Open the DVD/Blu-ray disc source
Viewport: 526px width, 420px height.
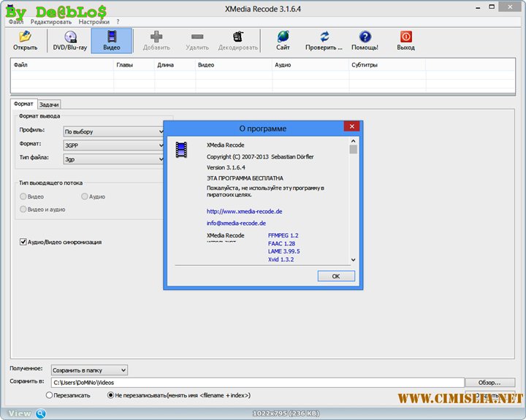click(70, 37)
